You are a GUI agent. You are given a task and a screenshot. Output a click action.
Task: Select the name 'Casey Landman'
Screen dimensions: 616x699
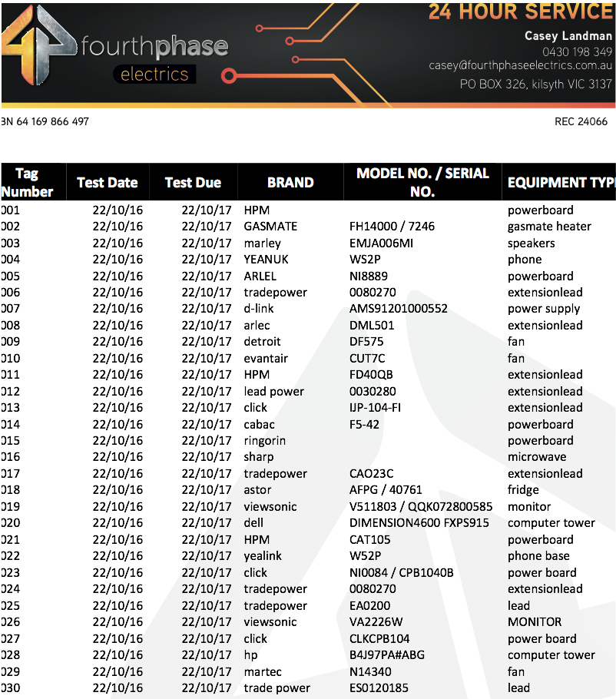click(x=568, y=35)
